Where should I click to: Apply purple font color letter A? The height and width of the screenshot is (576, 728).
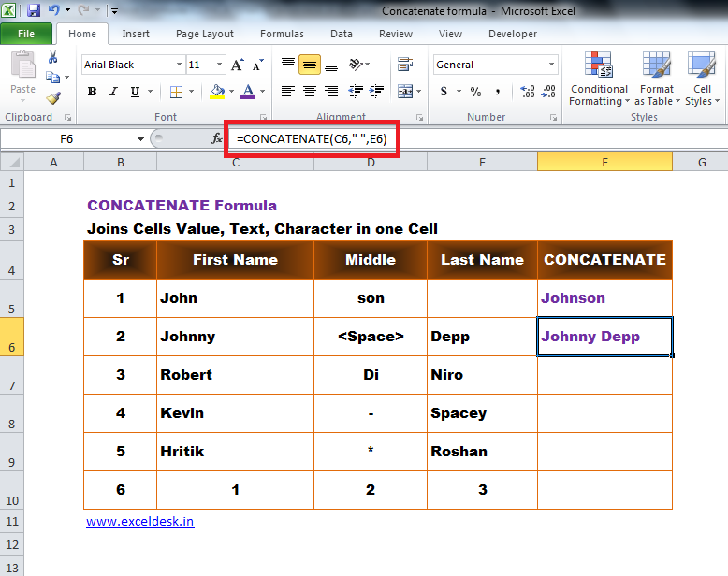[x=248, y=92]
